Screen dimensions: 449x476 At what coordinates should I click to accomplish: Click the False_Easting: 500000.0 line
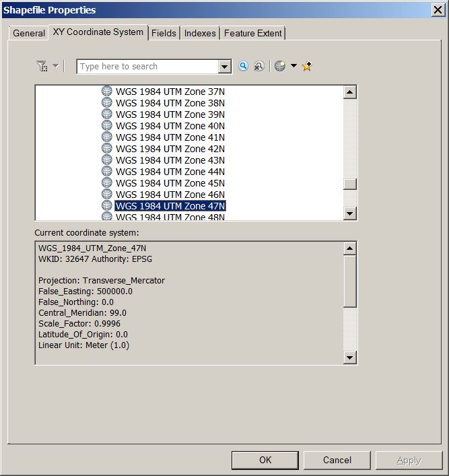click(85, 292)
